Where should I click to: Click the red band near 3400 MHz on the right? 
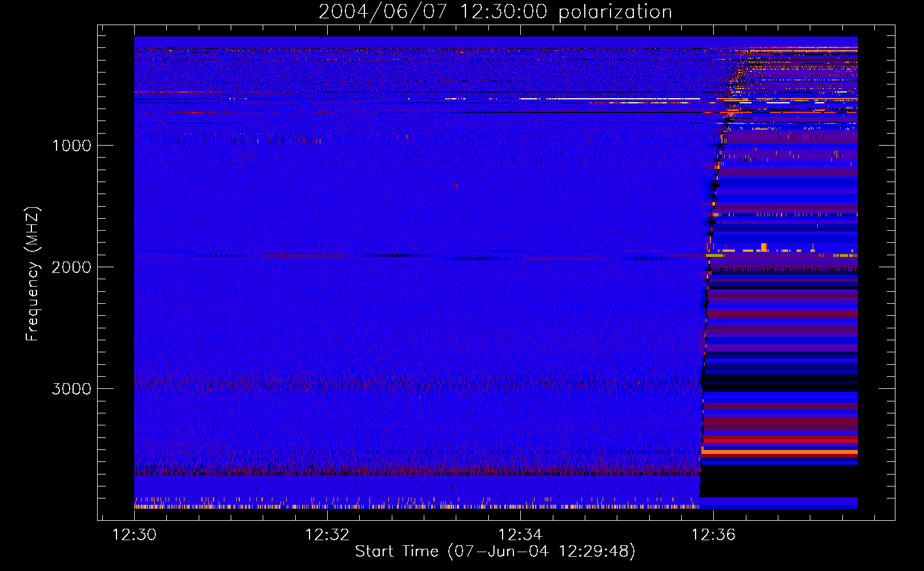click(780, 440)
